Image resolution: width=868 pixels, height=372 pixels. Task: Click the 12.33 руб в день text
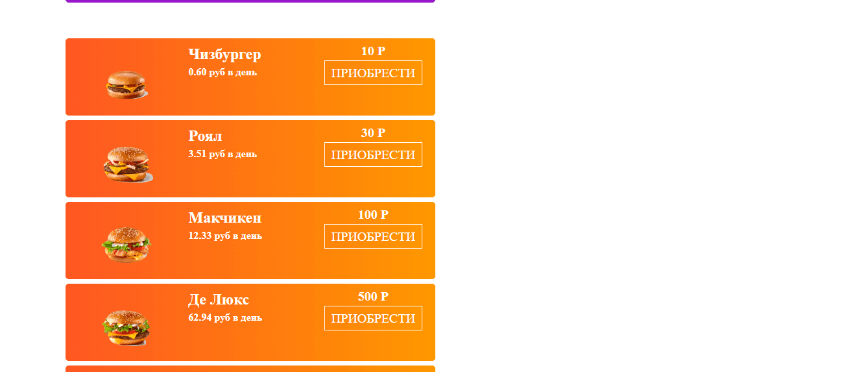(225, 236)
